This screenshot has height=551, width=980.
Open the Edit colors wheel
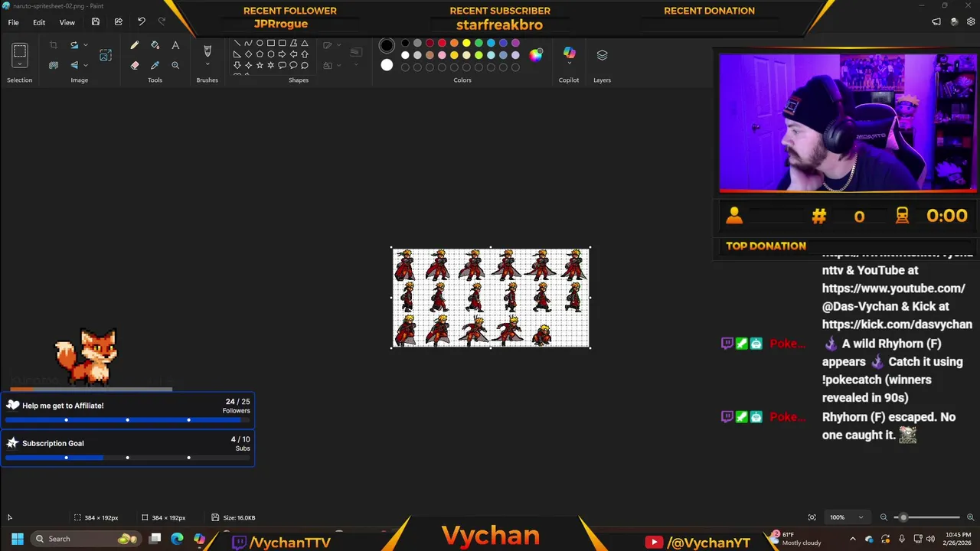(536, 54)
